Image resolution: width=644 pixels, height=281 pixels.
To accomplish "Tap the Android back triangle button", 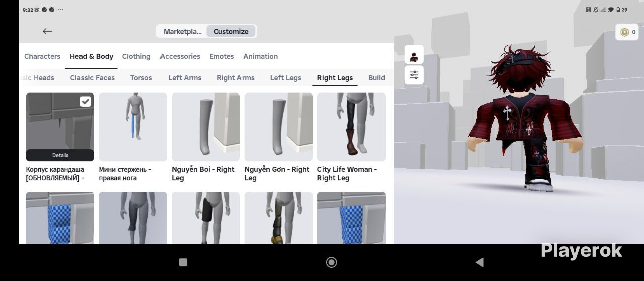I will [x=479, y=262].
